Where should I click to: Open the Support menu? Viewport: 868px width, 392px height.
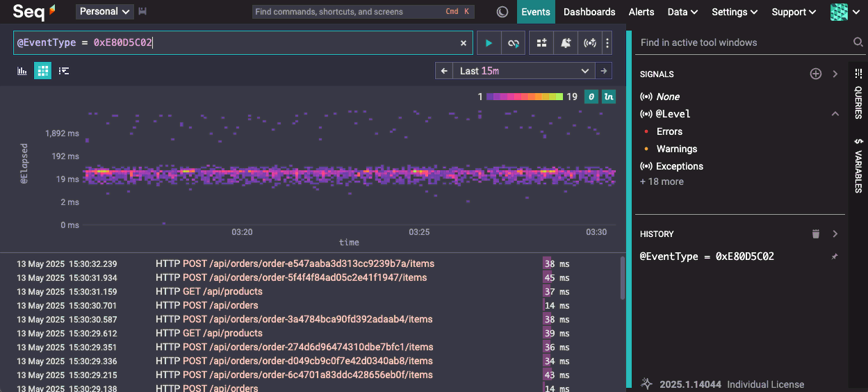pos(794,12)
